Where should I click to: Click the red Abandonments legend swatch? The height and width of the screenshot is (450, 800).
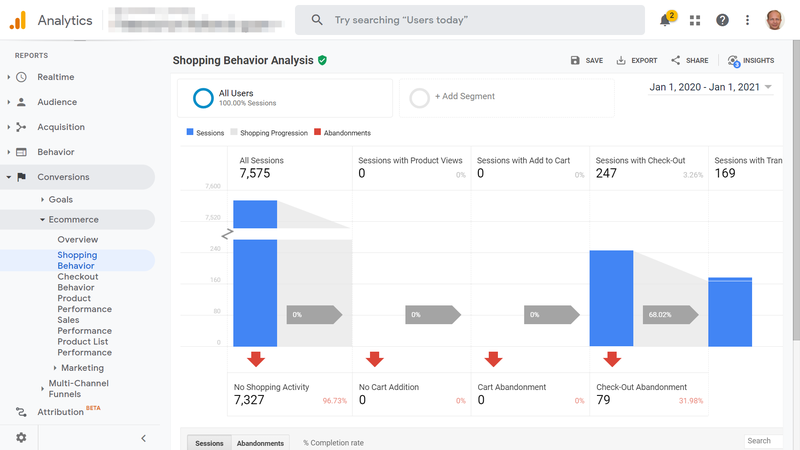(317, 132)
